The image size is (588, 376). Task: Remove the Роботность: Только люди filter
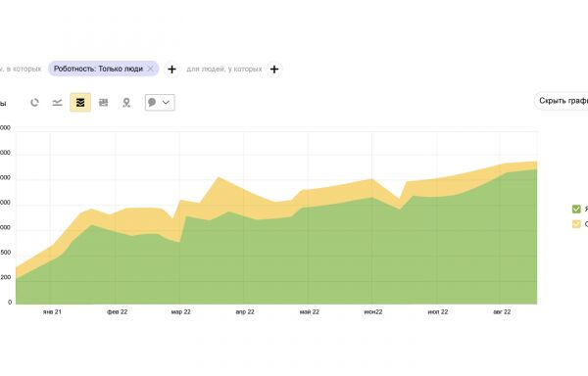click(150, 69)
